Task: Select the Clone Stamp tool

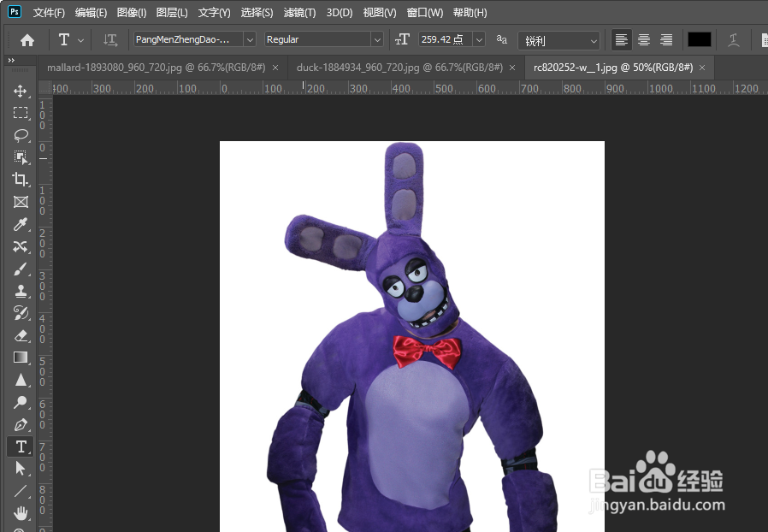Action: pos(20,291)
